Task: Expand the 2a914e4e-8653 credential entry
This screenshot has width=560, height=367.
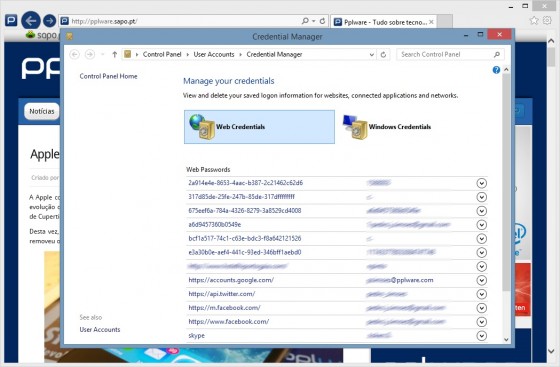Action: [481, 183]
